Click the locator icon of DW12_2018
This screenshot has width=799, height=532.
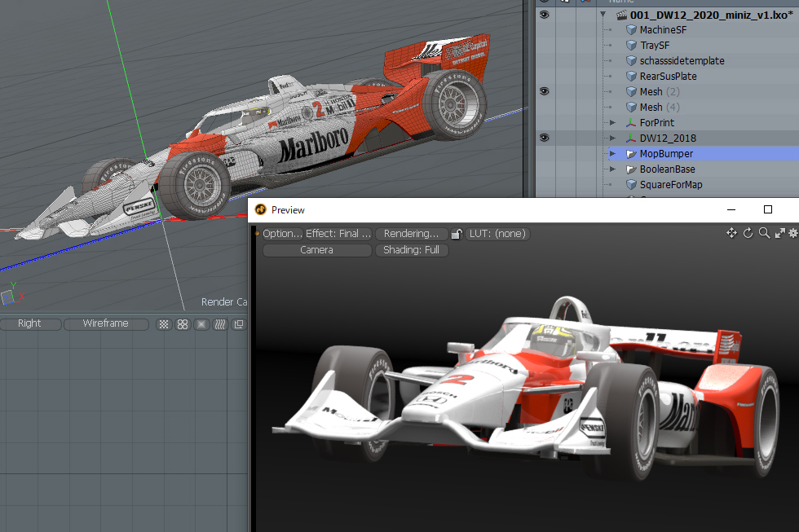[631, 138]
